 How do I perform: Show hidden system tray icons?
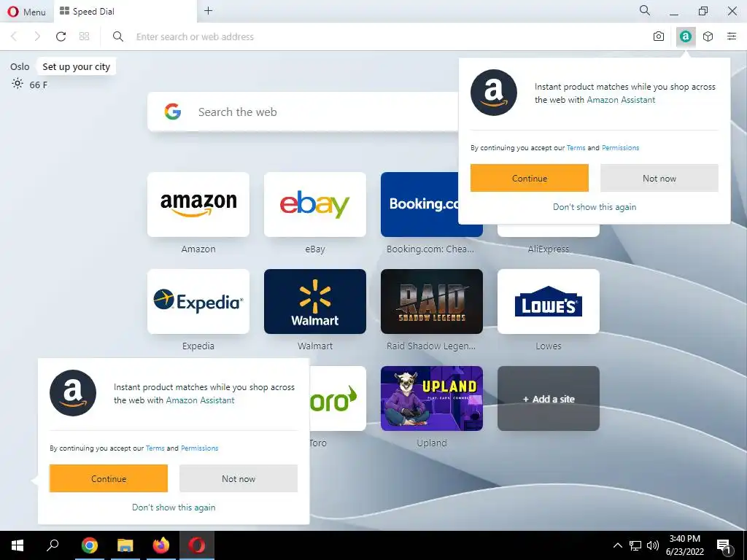click(x=617, y=545)
